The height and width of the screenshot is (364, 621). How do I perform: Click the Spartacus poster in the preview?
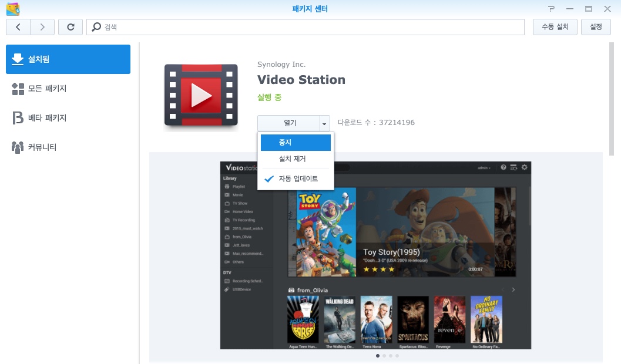pyautogui.click(x=413, y=320)
